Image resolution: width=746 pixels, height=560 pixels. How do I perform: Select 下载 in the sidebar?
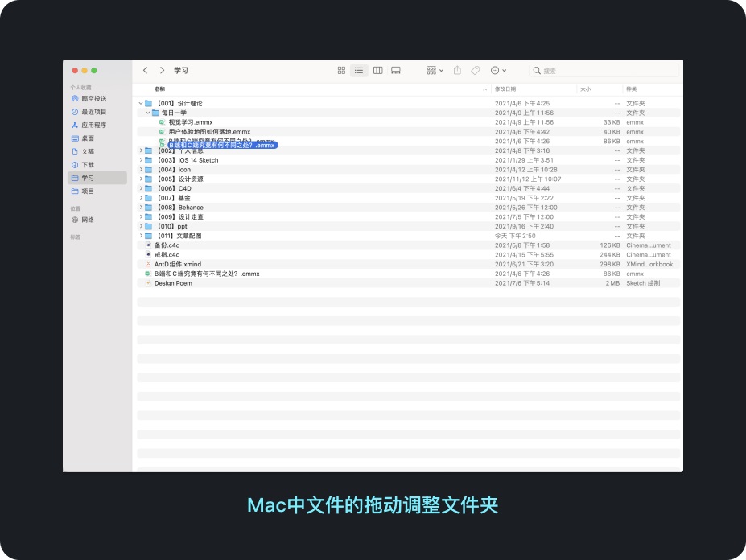[87, 164]
